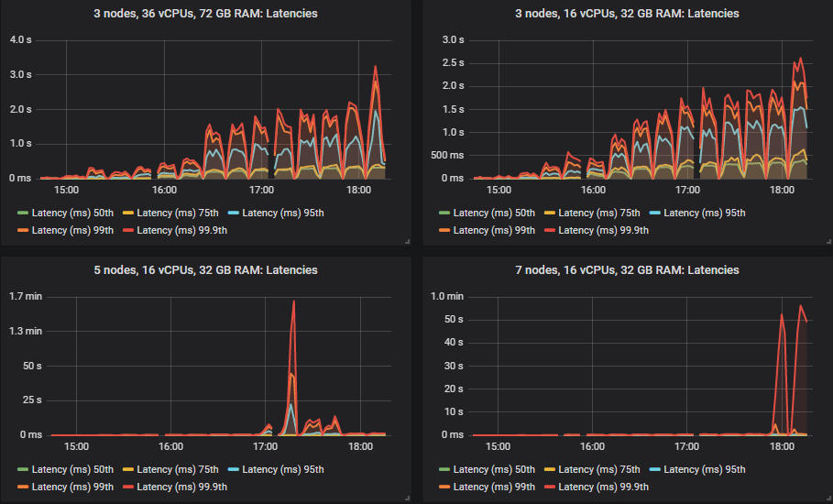833x504 pixels.
Task: Click green 50th line icon in 36 vCPUs legend
Action: point(23,214)
